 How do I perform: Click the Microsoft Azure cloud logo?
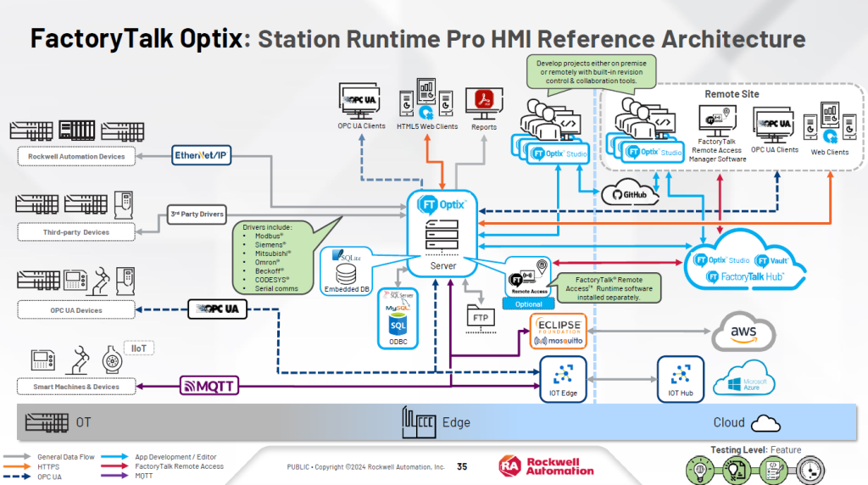743,378
